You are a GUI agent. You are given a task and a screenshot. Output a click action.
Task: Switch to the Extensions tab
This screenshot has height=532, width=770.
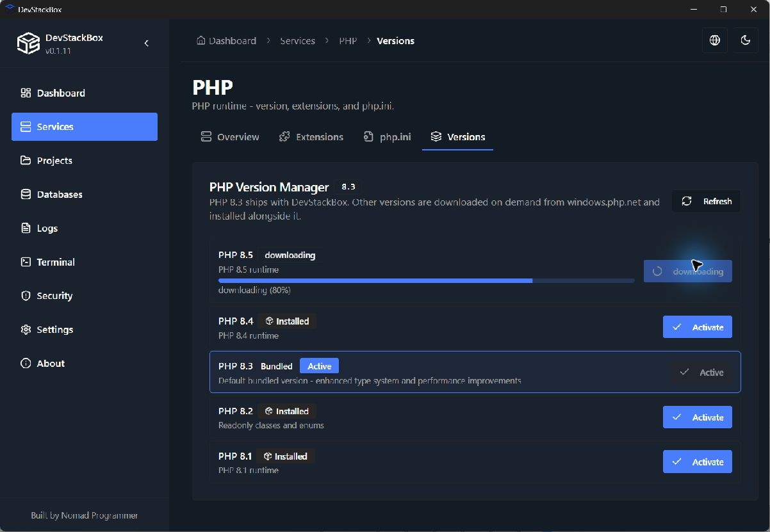pyautogui.click(x=311, y=137)
